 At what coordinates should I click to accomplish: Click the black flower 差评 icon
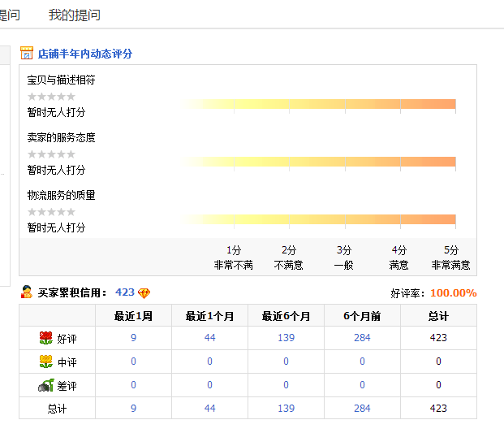pos(45,385)
